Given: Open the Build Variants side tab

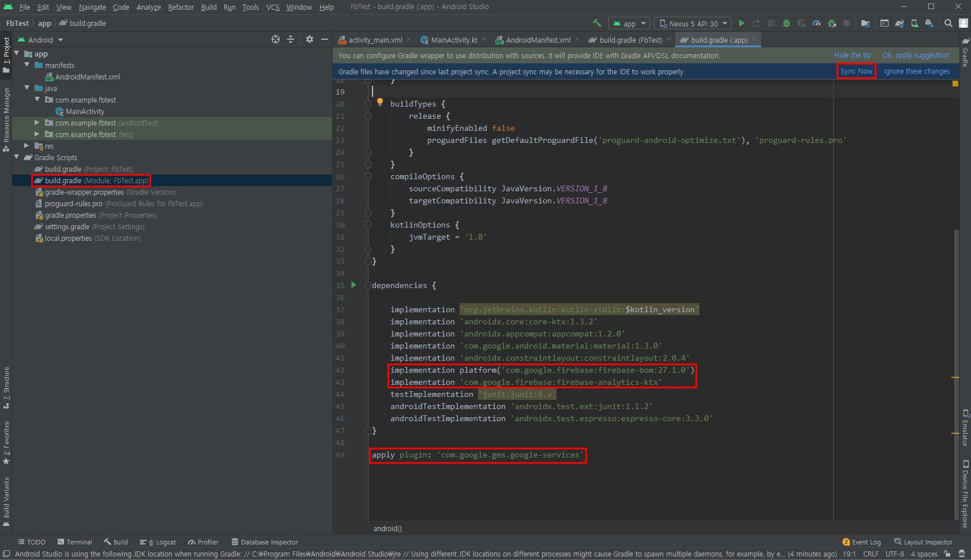Looking at the screenshot, I should pos(6,501).
